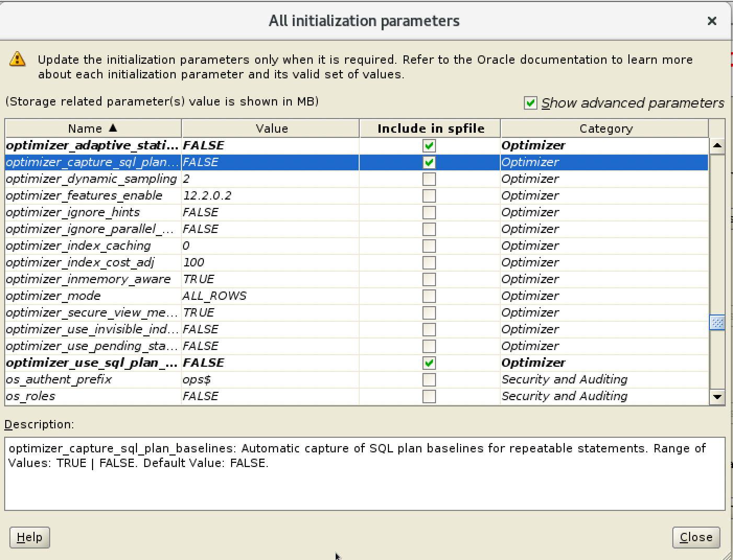Edit the value 0 for optimizer_index_caching
Viewport: 733px width, 560px height.
tap(270, 246)
